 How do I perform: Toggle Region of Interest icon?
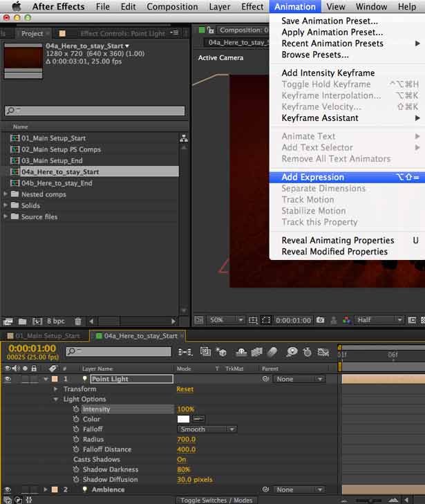click(x=265, y=320)
